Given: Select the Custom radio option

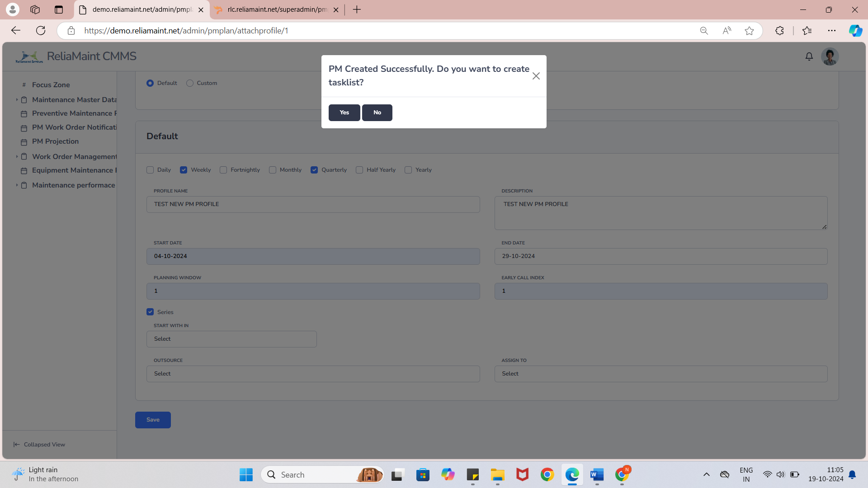Looking at the screenshot, I should tap(190, 83).
